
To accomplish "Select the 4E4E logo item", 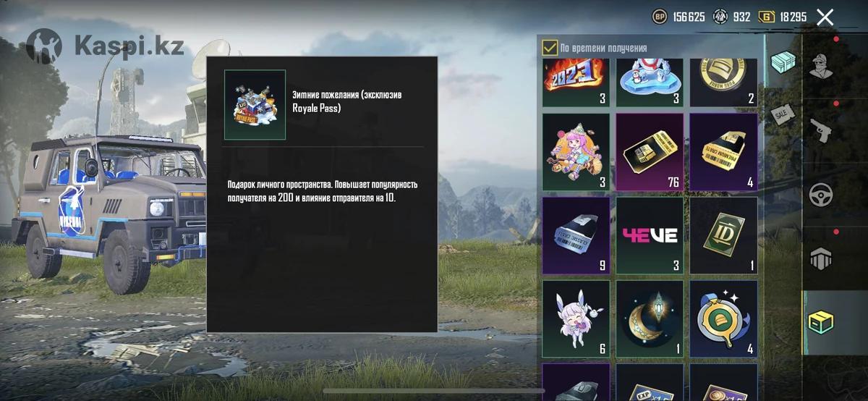I will pos(650,236).
